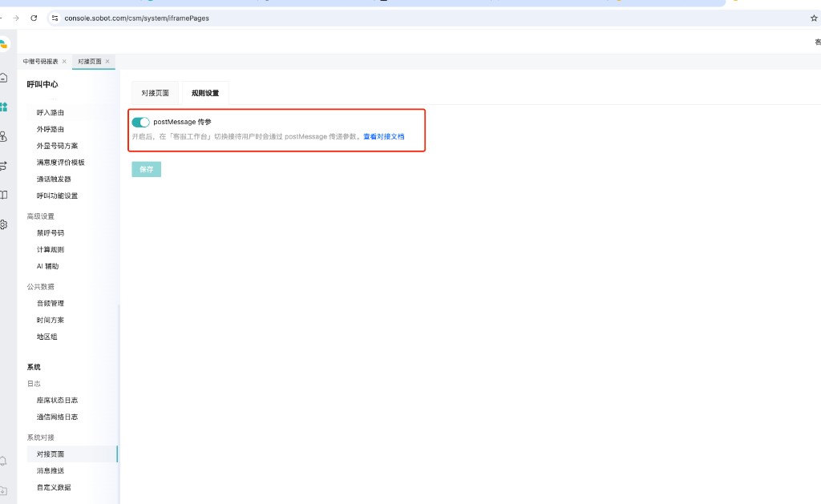Close the 对接页面 page tab
The width and height of the screenshot is (821, 504).
[x=107, y=61]
